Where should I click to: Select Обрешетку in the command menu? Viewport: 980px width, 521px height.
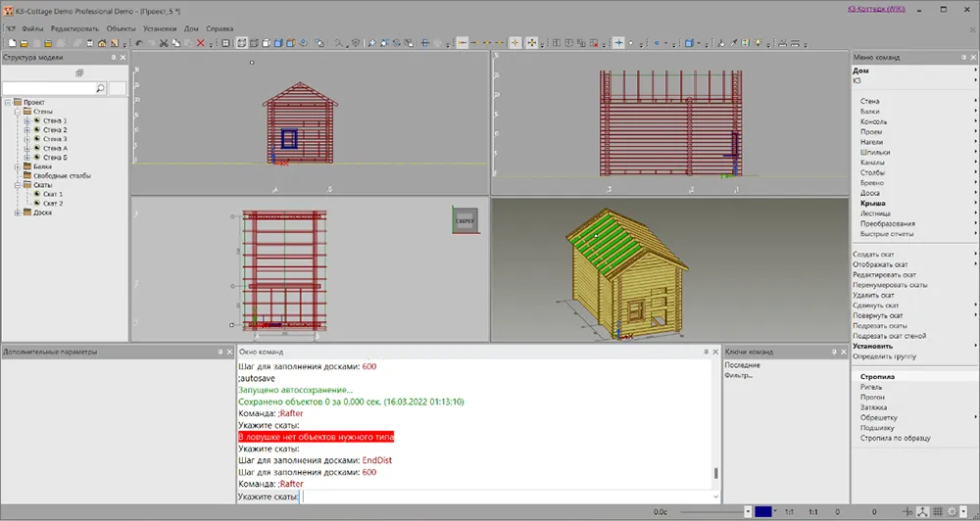tap(879, 417)
